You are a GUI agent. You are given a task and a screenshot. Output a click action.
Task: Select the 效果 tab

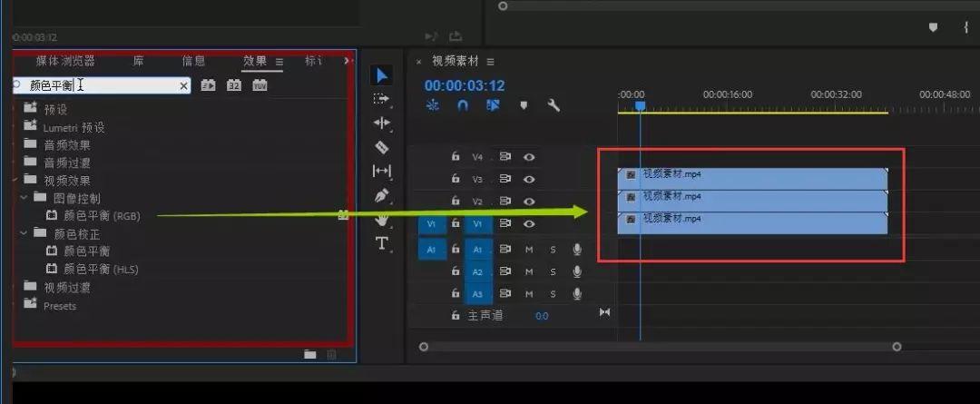[255, 61]
